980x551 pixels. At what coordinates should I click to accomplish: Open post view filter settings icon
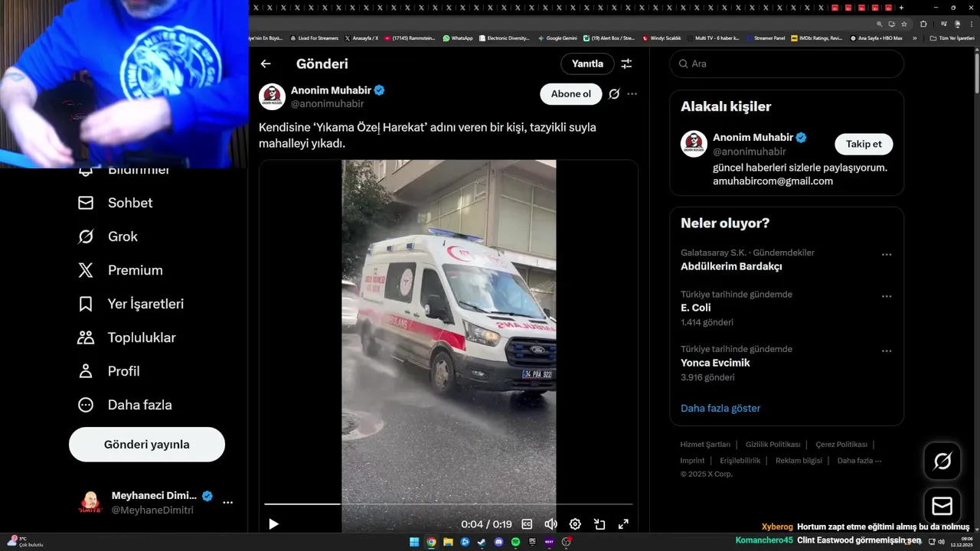tap(626, 64)
